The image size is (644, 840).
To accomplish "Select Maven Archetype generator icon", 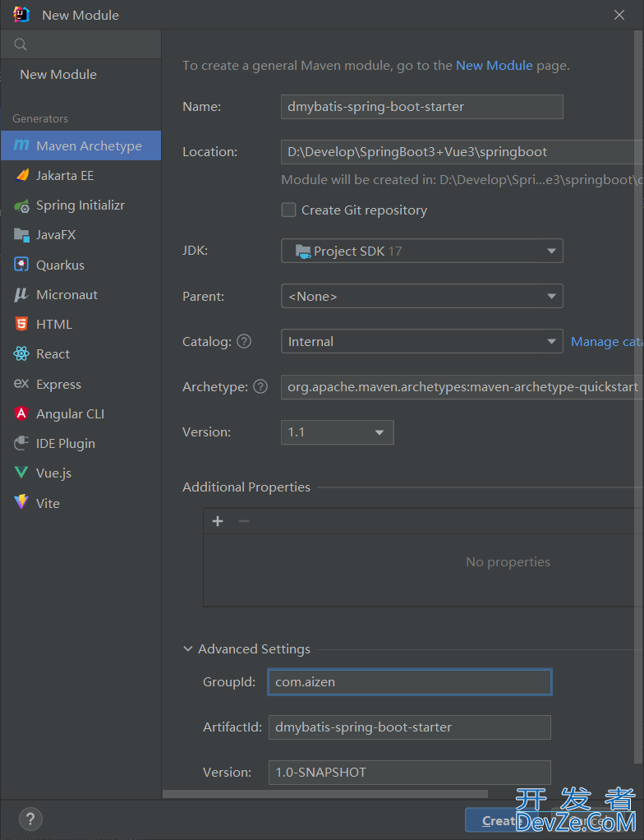I will point(21,145).
